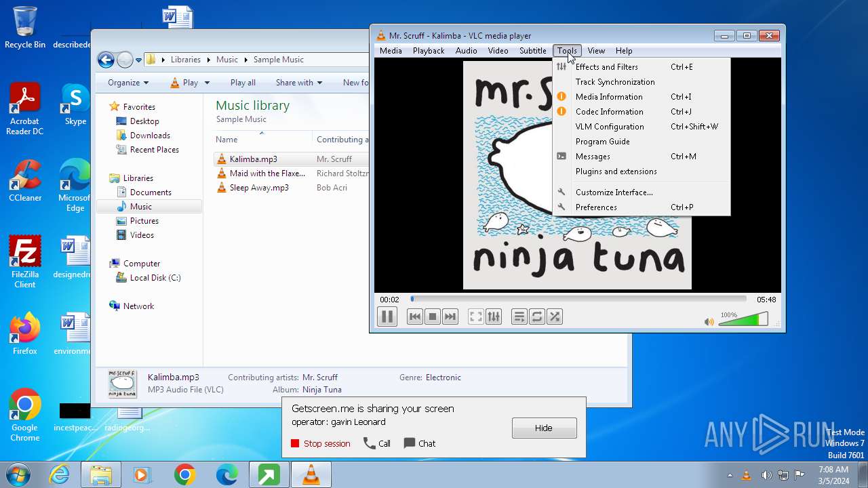Open Firefox desktop shortcut
The height and width of the screenshot is (488, 868).
pyautogui.click(x=25, y=333)
